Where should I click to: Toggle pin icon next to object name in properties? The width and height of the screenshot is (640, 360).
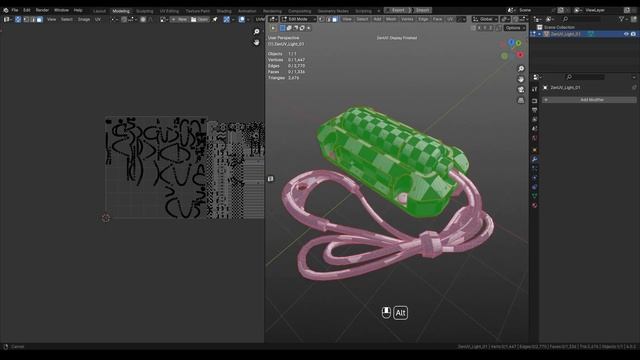coord(634,87)
